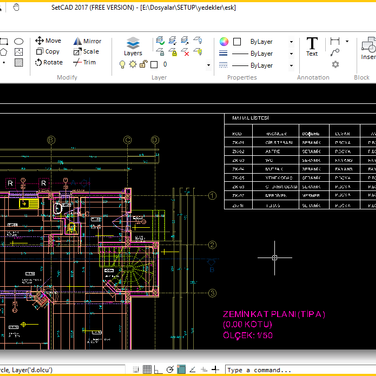Screen dimensions: 376x376
Task: Select the Move tool
Action: coord(48,41)
